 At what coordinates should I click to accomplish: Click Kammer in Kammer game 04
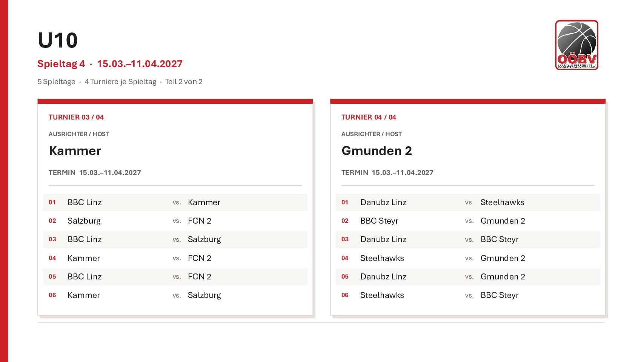(84, 258)
